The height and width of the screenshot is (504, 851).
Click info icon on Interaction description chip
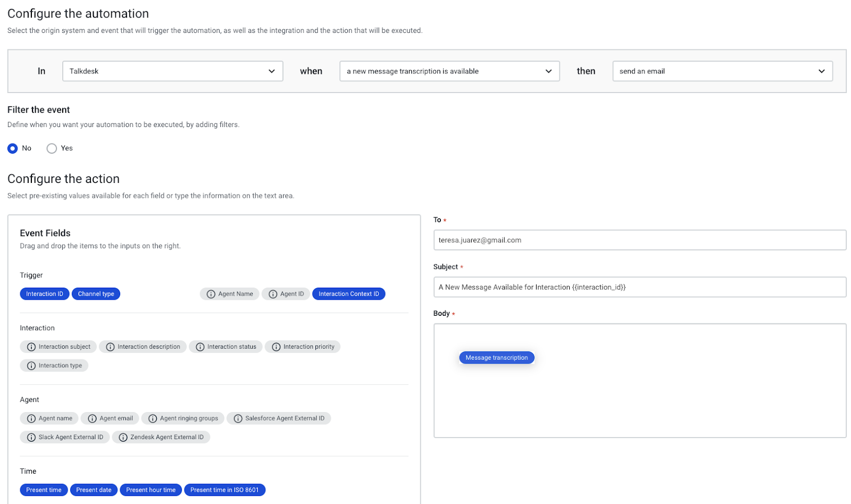tap(110, 347)
